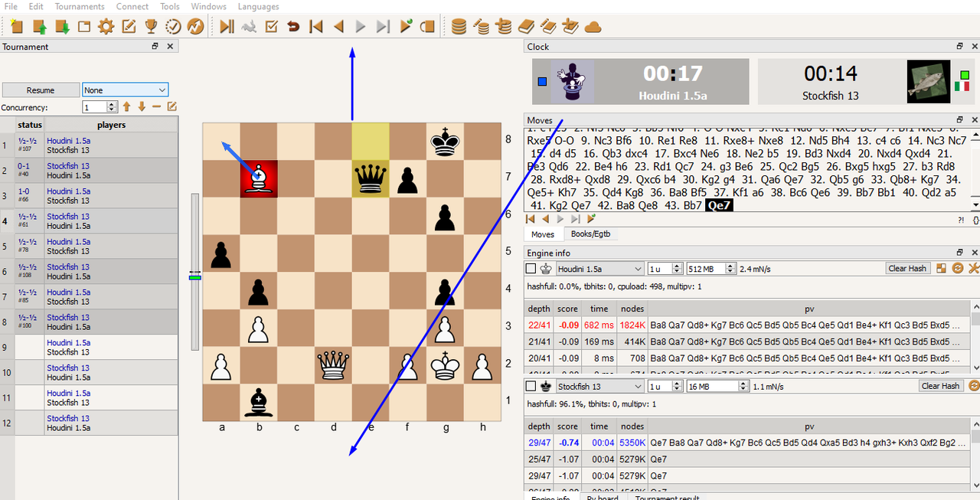Step back one move in main toolbar
980x500 pixels.
(338, 26)
